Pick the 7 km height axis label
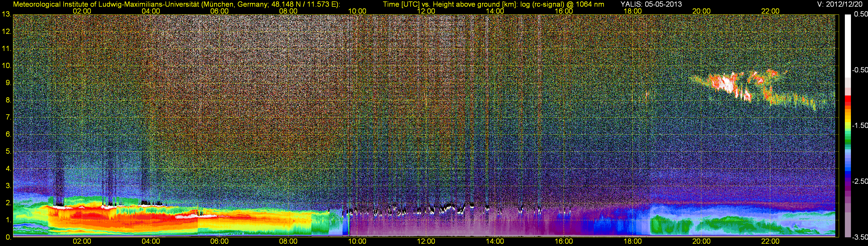 8,117
